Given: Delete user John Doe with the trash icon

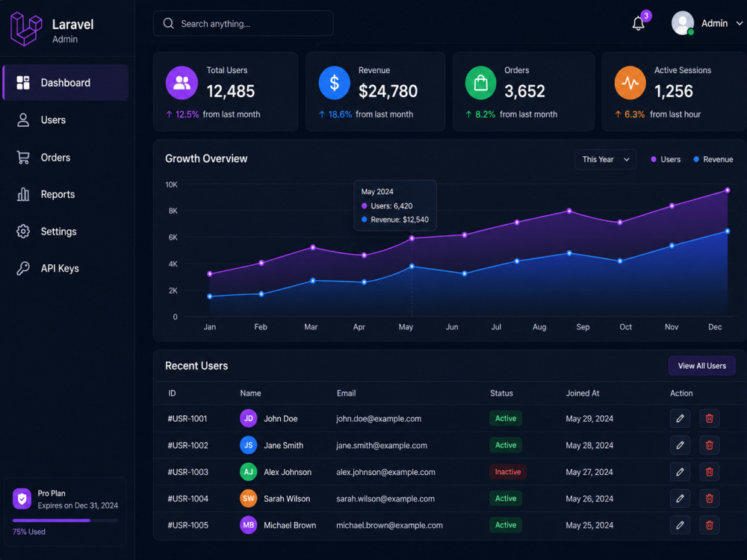Looking at the screenshot, I should tap(710, 419).
